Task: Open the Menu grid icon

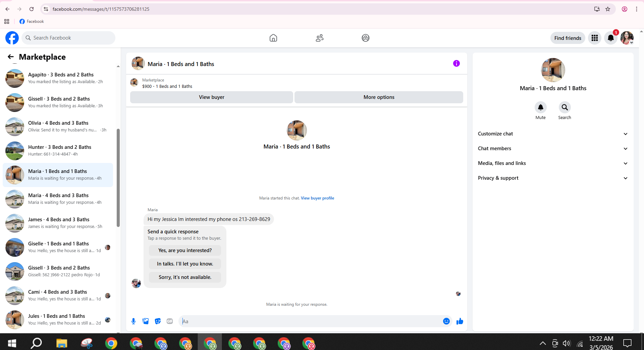Action: (595, 38)
